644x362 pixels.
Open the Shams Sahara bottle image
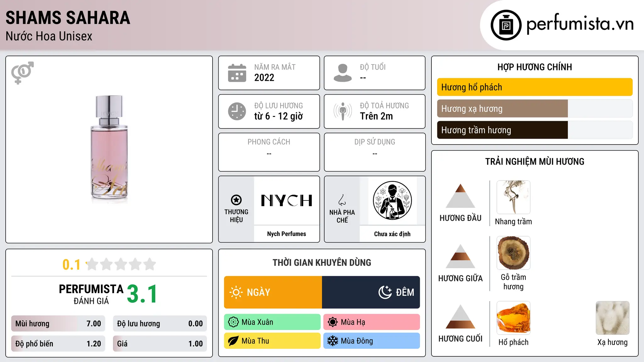(109, 149)
